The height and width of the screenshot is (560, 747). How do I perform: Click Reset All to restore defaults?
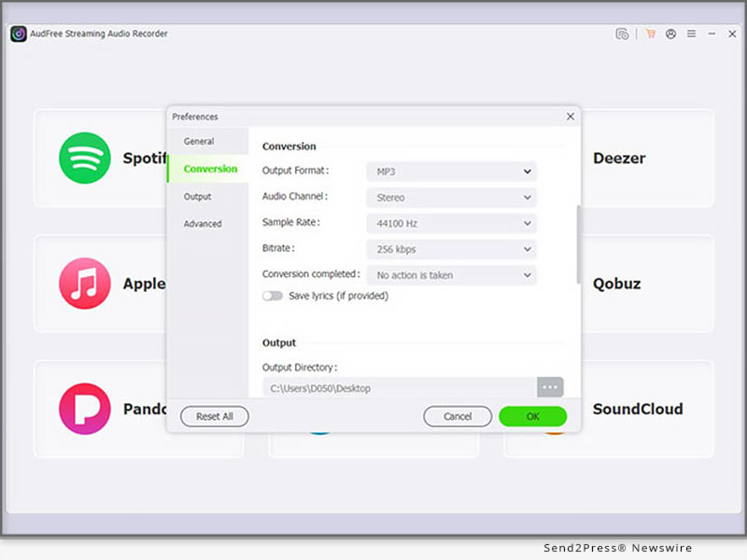[x=214, y=416]
